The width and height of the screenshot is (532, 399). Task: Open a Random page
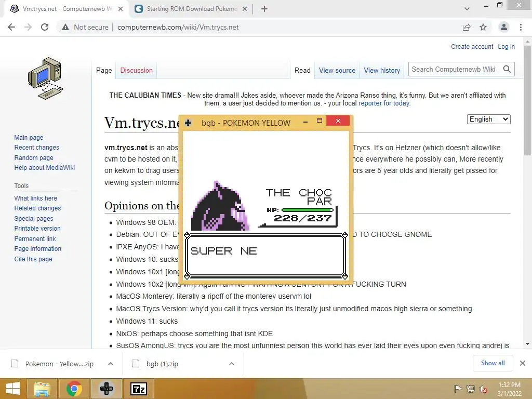click(x=34, y=157)
